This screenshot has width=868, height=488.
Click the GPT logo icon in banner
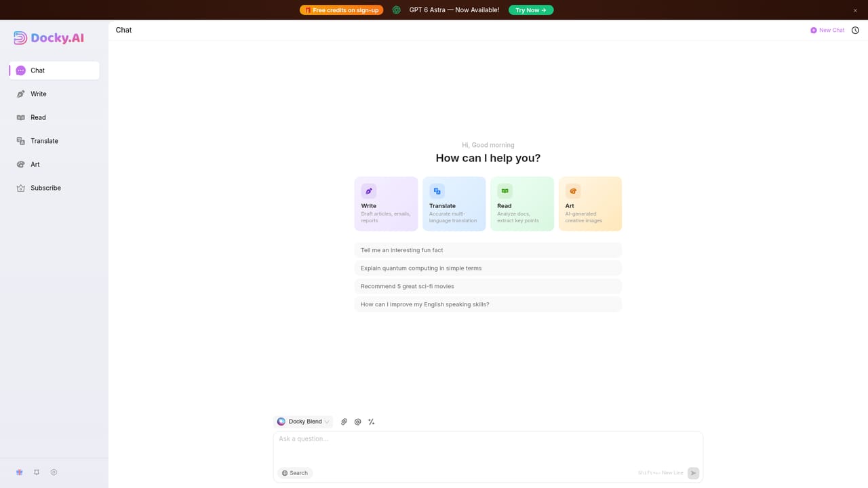click(396, 10)
